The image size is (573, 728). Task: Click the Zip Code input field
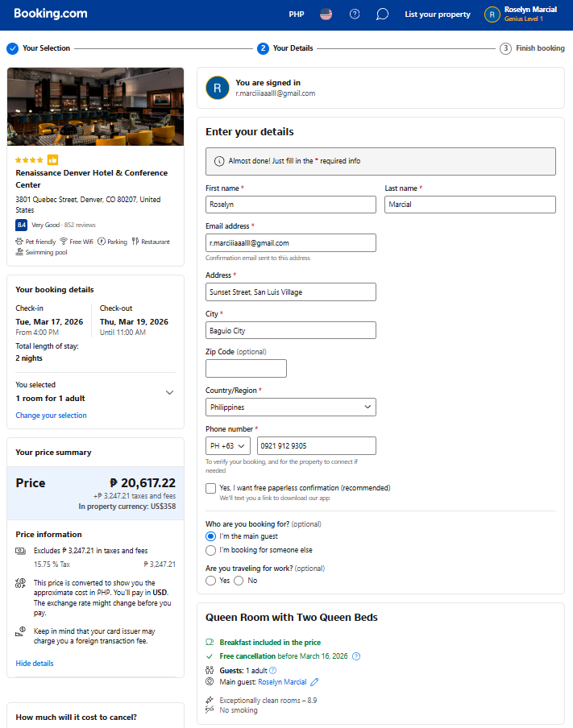246,369
